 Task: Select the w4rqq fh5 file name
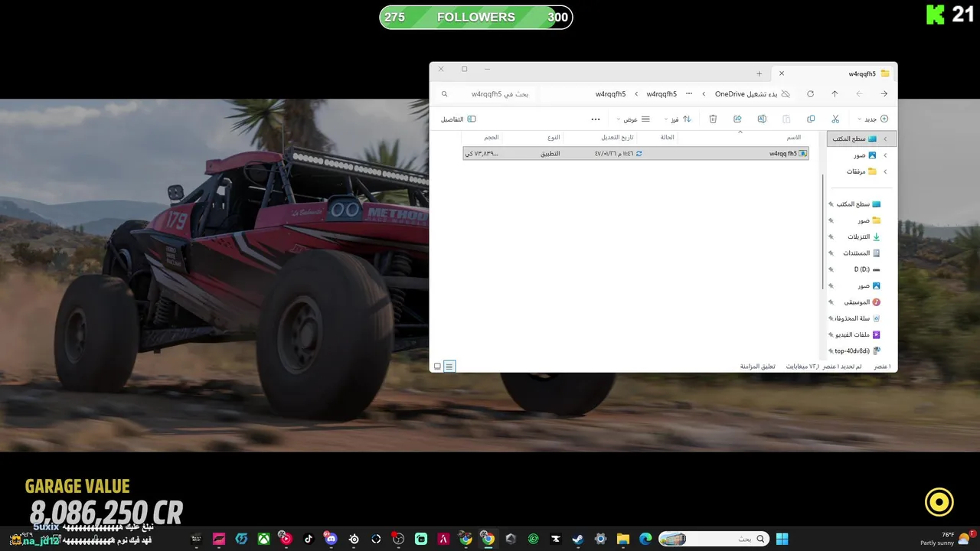click(783, 153)
